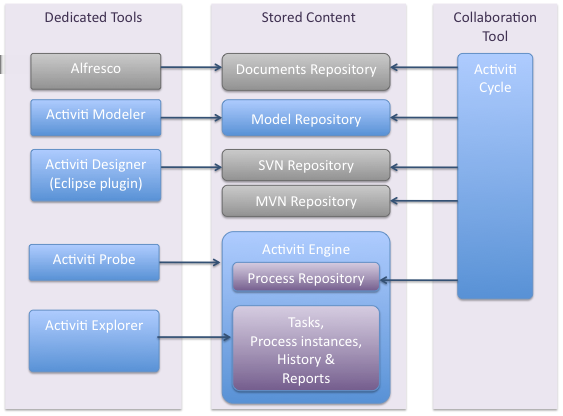Click the Activiti Engine label

(306, 249)
